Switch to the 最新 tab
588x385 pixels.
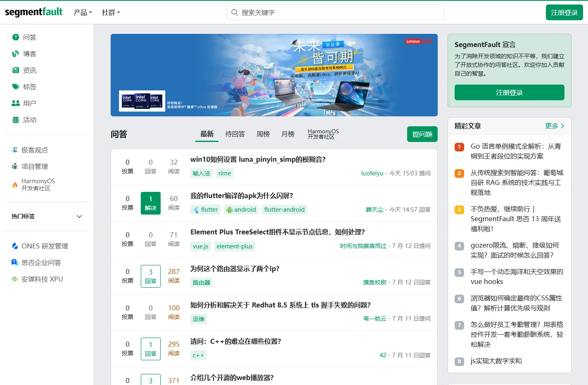tap(207, 134)
